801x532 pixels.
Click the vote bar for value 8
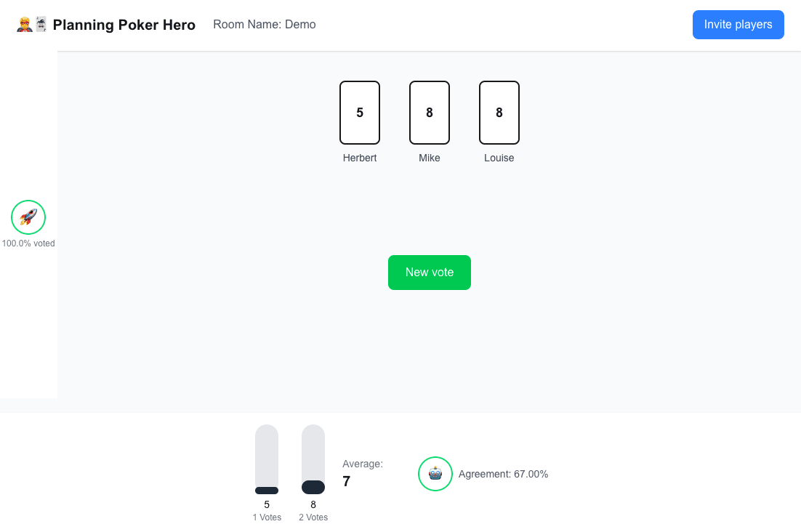pyautogui.click(x=313, y=458)
